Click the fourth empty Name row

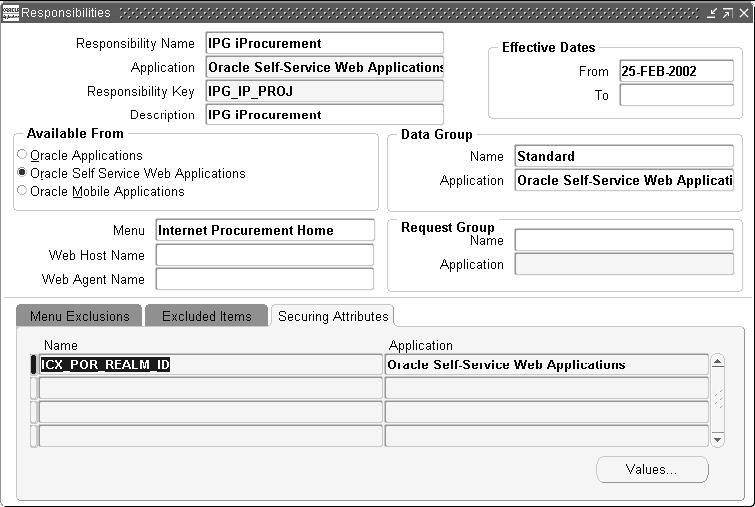tap(210, 436)
